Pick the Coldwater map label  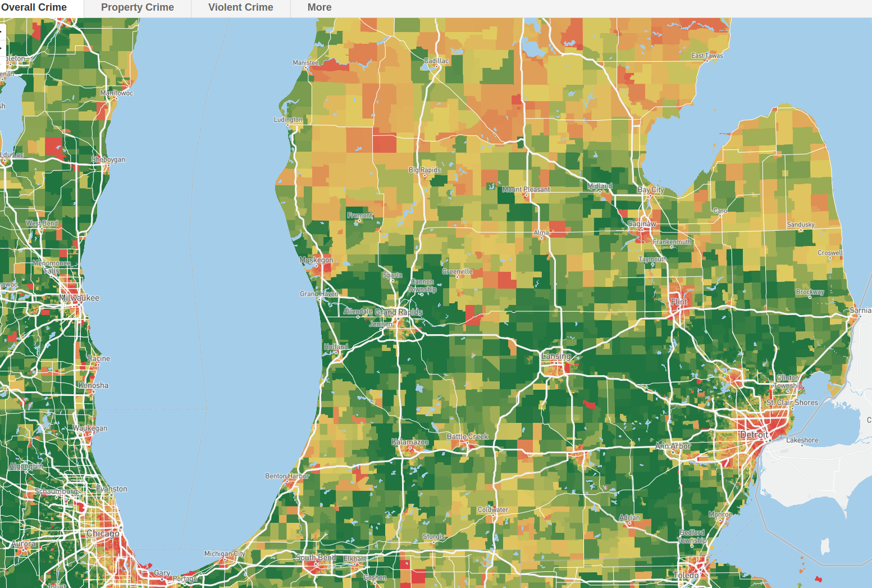pyautogui.click(x=493, y=510)
